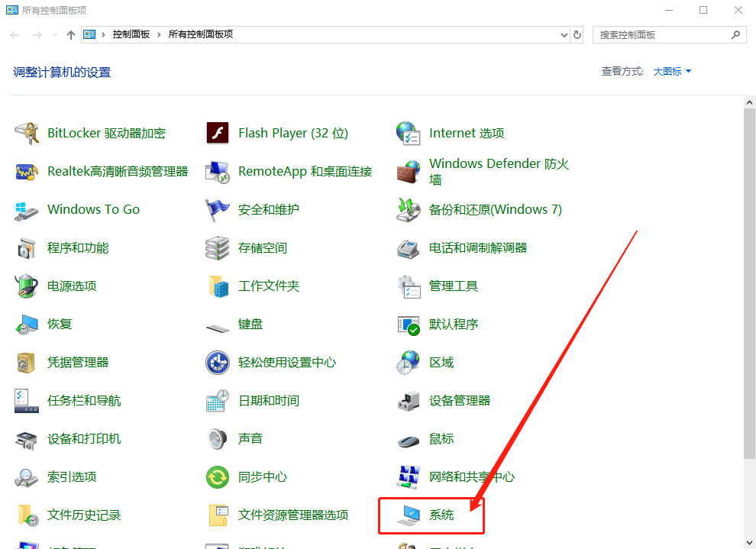This screenshot has width=756, height=549.
Task: Open 键盘 keyboard icon
Action: point(218,328)
